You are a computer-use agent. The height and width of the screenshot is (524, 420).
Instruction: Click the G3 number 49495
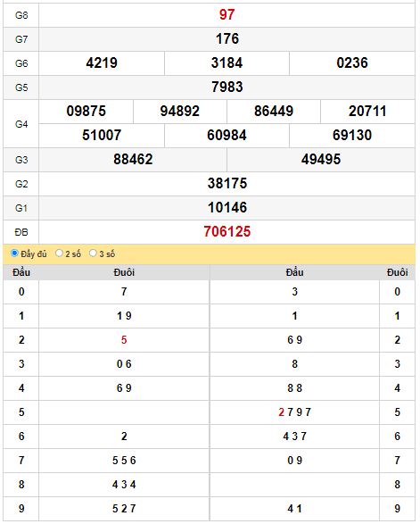click(x=321, y=159)
